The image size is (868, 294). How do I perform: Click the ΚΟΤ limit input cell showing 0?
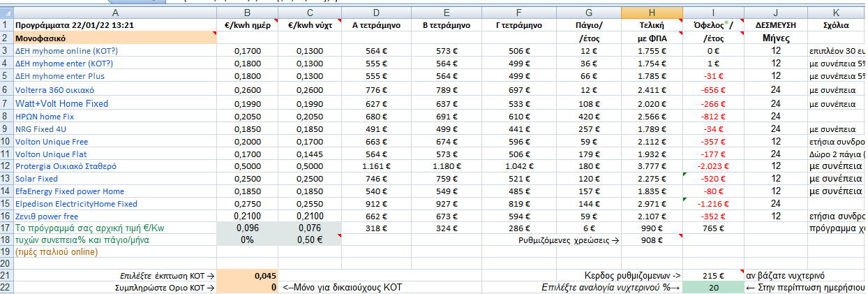[x=248, y=288]
